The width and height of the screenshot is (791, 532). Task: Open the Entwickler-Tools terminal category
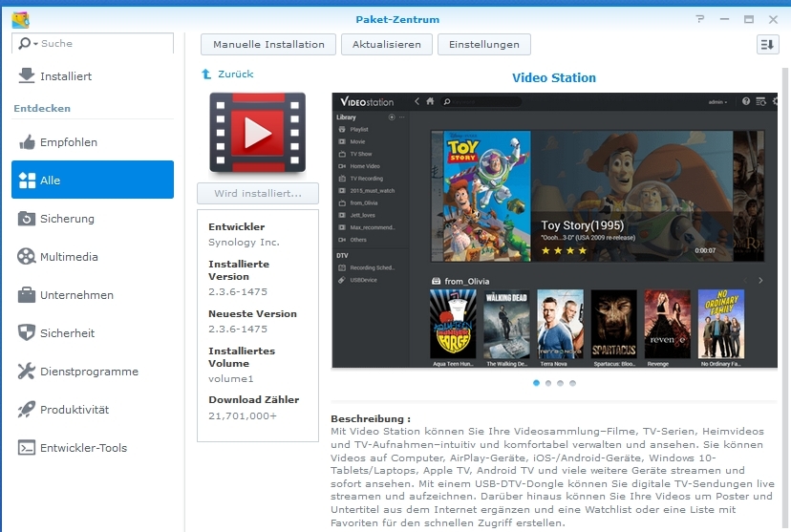pos(26,448)
